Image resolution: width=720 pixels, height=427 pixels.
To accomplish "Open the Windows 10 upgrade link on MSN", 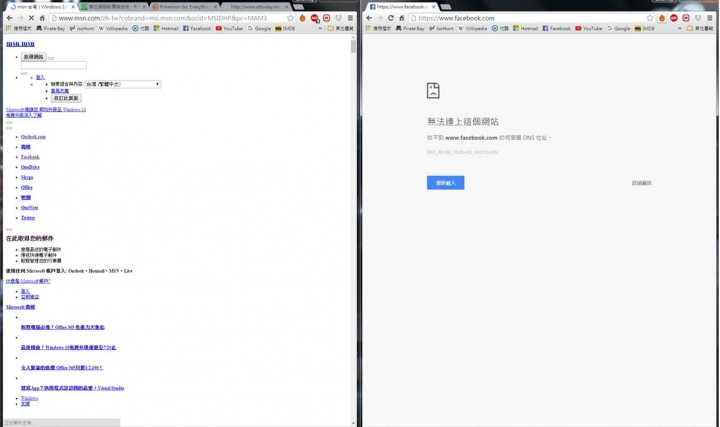I will coord(46,109).
